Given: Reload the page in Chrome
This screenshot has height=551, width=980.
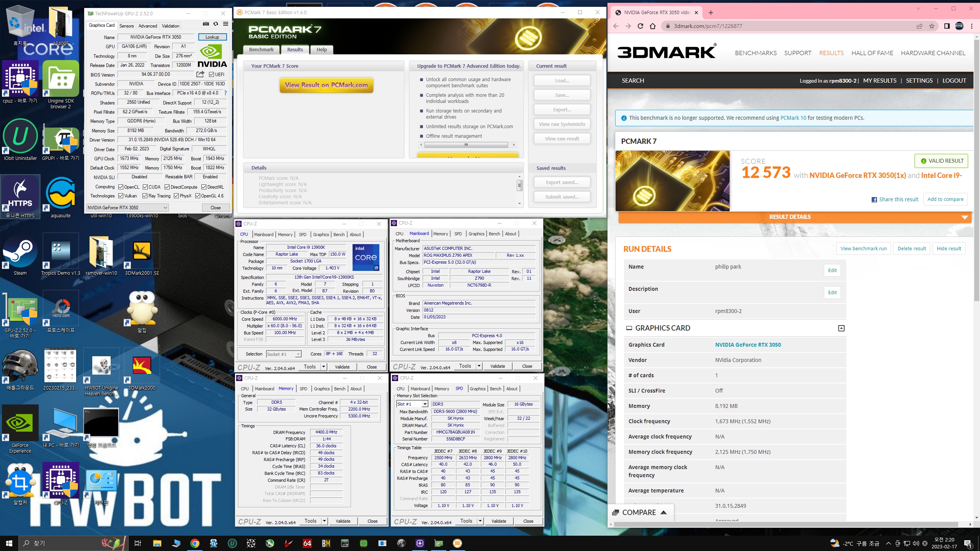Looking at the screenshot, I should point(640,26).
